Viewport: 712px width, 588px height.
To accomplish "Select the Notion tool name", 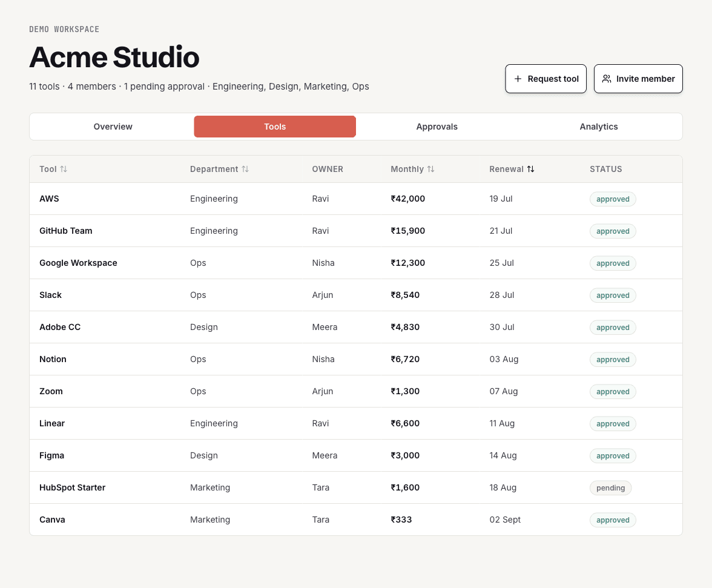I will coord(53,359).
